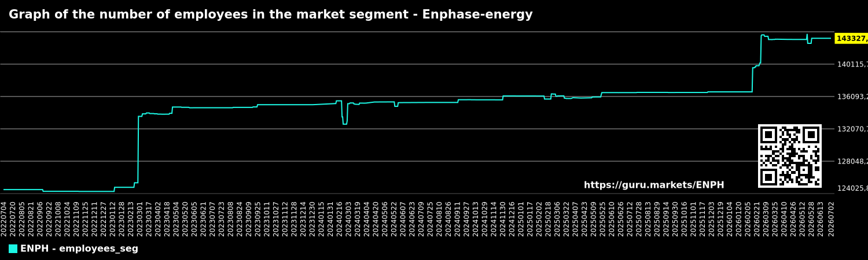Viewport: 868px width, 260px height.
Task: Click the 20220906 date label on x-axis
Action: click(41, 218)
